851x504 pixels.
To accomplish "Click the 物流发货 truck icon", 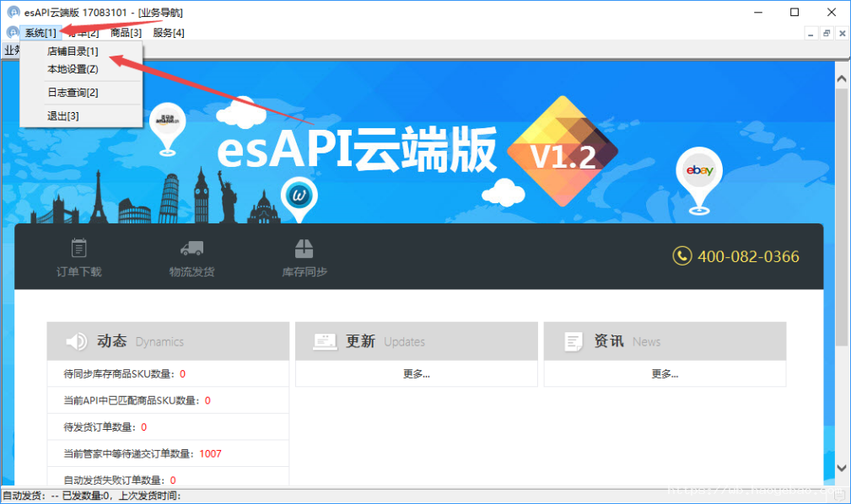I will pyautogui.click(x=191, y=249).
